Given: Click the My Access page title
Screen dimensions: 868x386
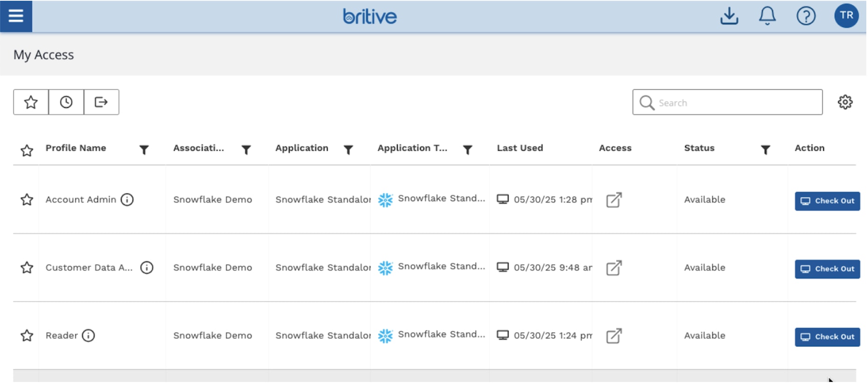Looking at the screenshot, I should (43, 55).
